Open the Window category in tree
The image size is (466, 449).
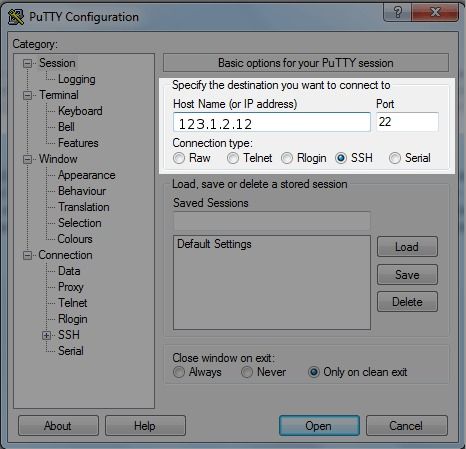[x=58, y=159]
